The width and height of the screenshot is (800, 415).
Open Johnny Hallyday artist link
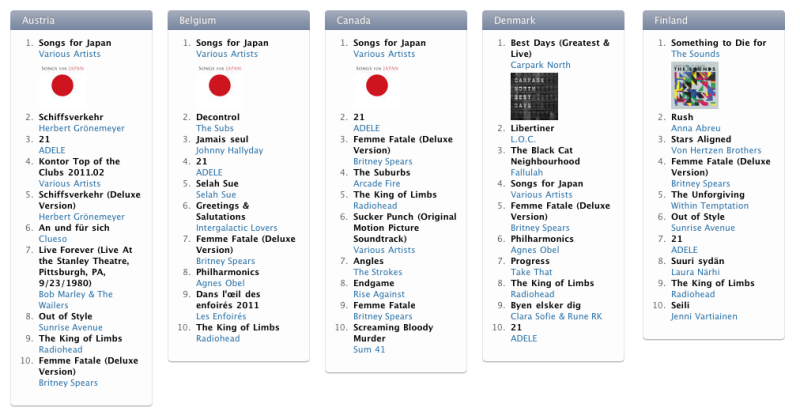[x=230, y=151]
